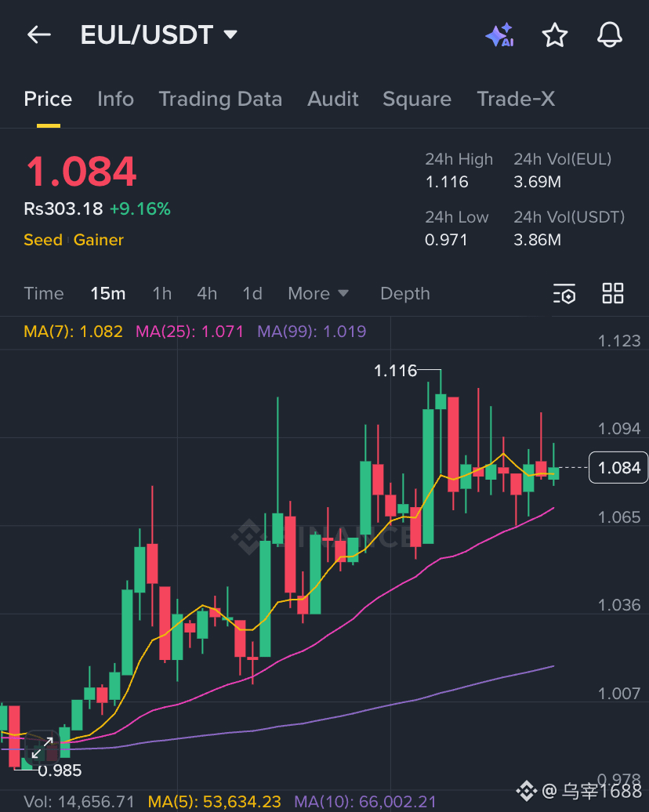Viewport: 649px width, 812px height.
Task: Open the EUL/USDT pair selector dropdown
Action: tap(159, 35)
